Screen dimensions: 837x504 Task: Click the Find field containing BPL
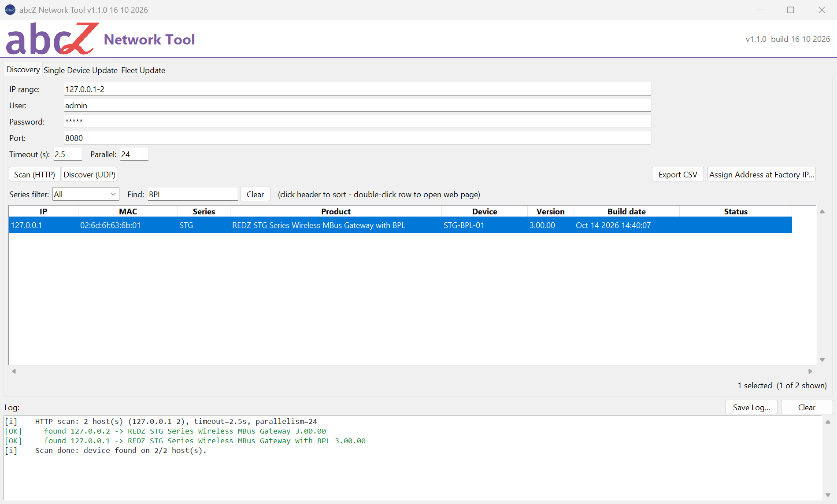tap(193, 194)
